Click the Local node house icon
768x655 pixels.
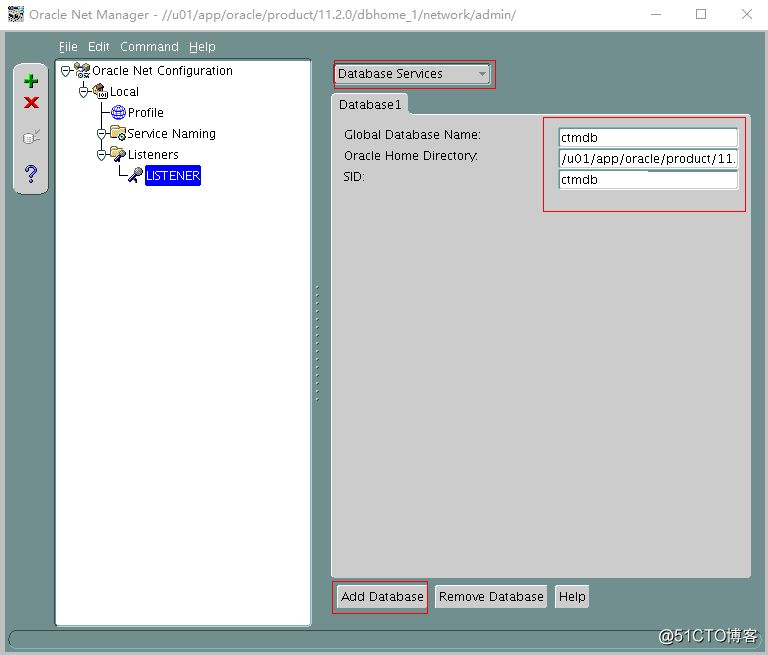[100, 91]
